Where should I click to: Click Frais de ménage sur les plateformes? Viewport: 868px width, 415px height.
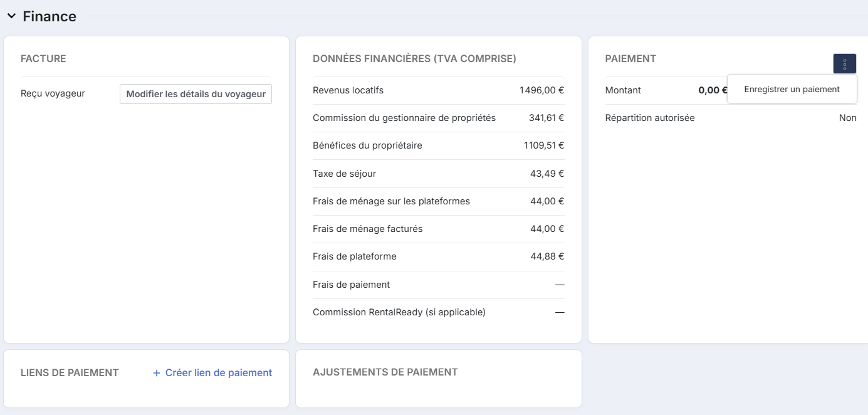click(x=391, y=201)
